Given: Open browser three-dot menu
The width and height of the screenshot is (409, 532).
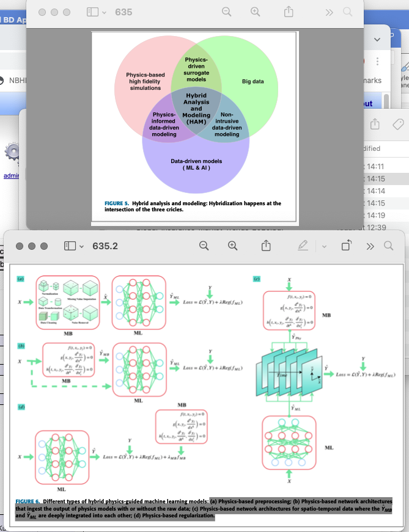Looking at the screenshot, I should pos(378,61).
